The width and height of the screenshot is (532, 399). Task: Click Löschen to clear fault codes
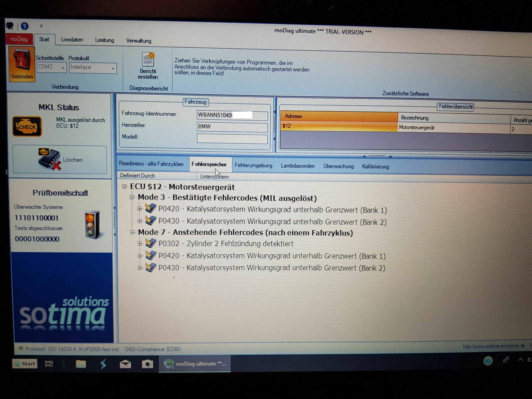tap(60, 160)
